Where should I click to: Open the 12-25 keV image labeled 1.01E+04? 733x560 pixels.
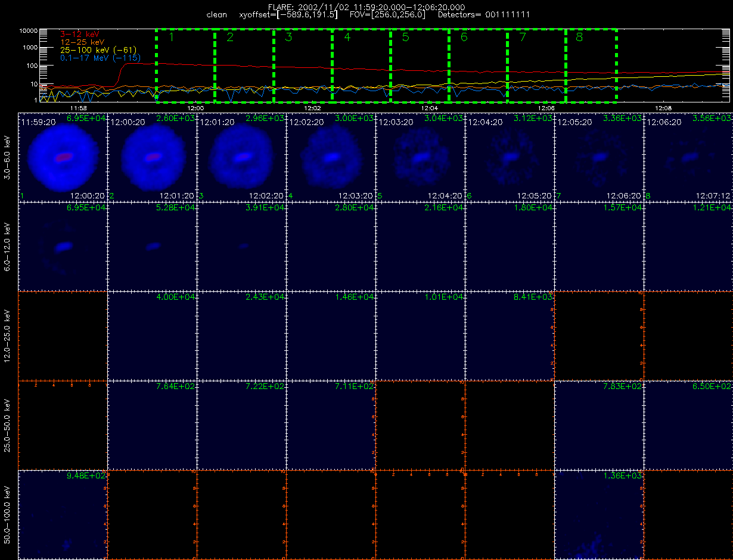(420, 336)
